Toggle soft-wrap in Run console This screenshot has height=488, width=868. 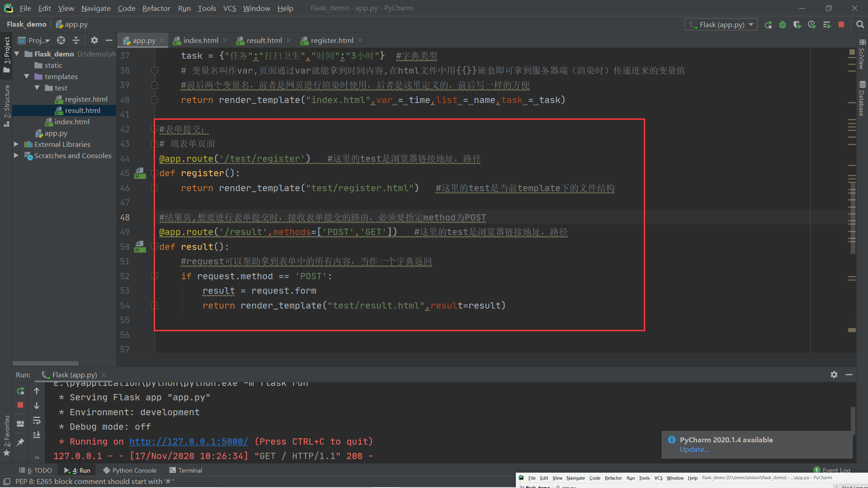(x=37, y=420)
